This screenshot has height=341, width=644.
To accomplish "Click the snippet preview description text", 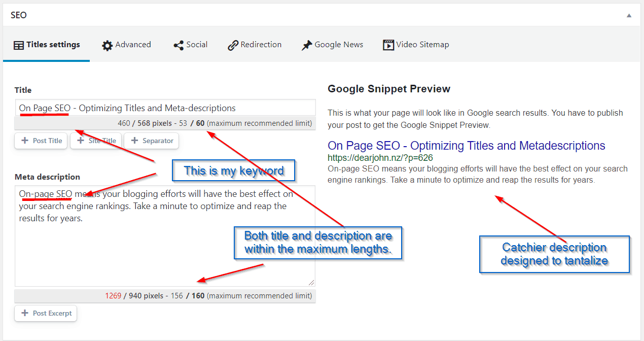I will tap(478, 174).
